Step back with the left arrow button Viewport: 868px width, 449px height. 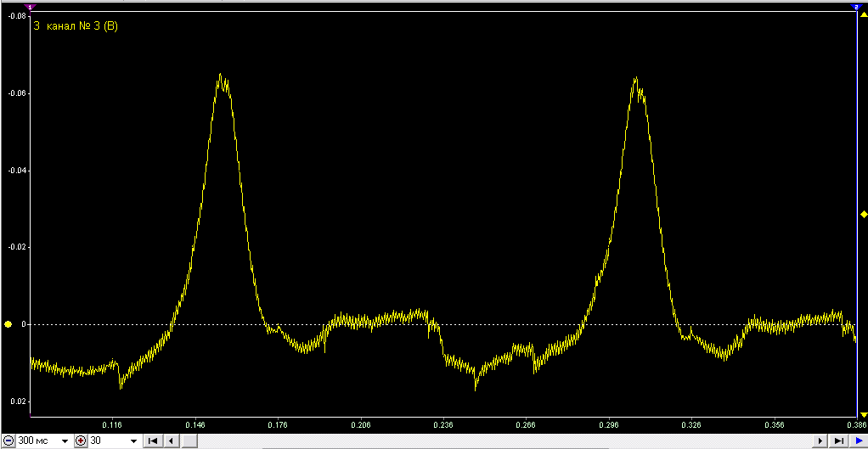pos(172,441)
